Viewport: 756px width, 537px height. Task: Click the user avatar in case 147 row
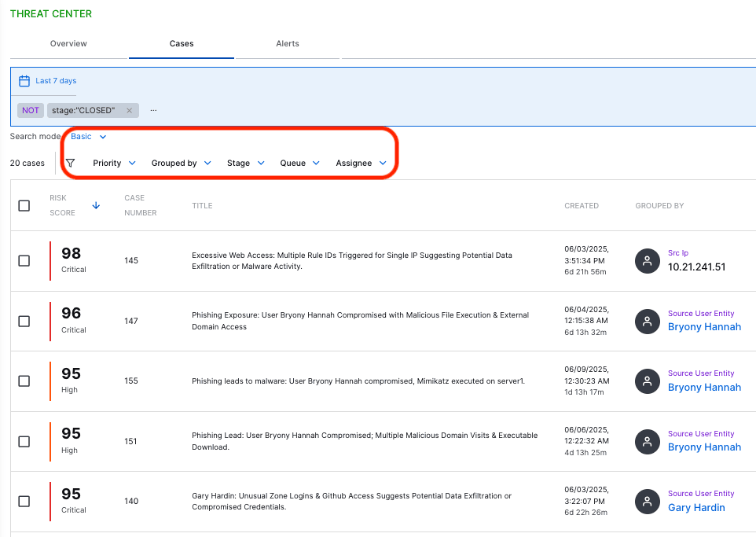(x=647, y=322)
